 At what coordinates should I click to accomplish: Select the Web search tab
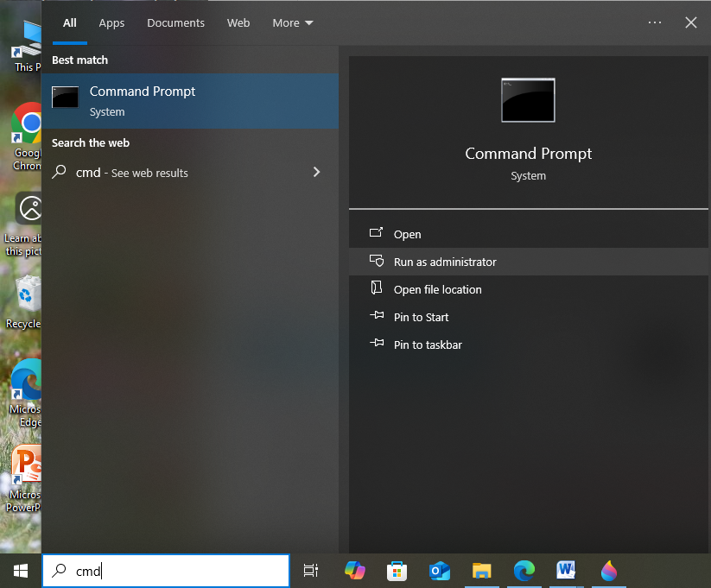238,23
